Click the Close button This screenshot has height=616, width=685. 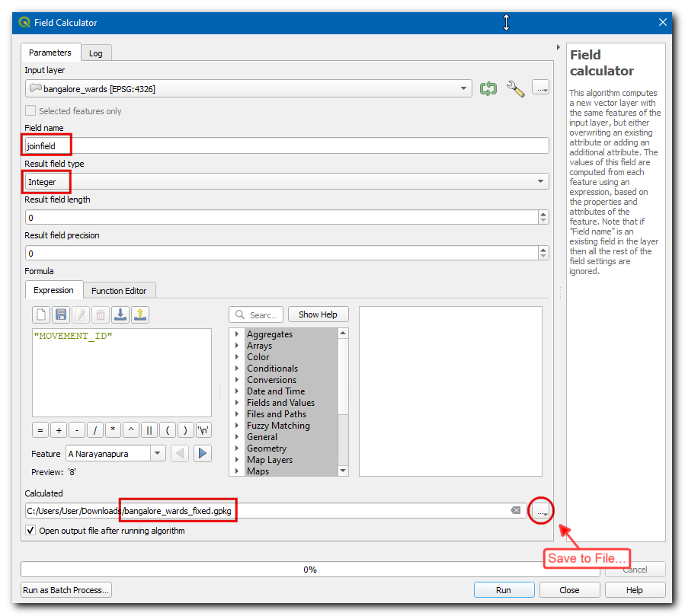click(569, 590)
